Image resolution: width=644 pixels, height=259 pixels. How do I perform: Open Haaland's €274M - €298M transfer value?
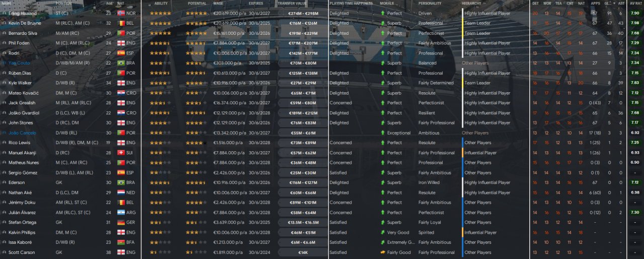click(x=303, y=13)
